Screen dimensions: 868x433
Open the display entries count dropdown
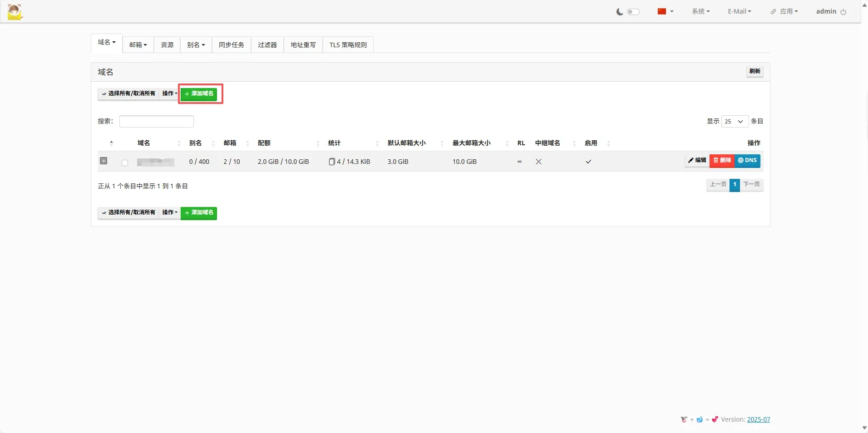pyautogui.click(x=735, y=121)
